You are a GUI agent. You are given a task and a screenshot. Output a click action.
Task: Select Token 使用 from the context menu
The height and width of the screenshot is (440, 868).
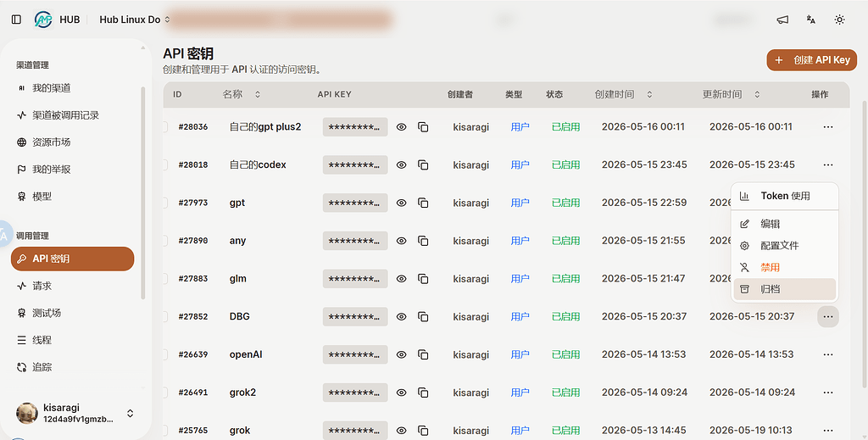coord(784,196)
